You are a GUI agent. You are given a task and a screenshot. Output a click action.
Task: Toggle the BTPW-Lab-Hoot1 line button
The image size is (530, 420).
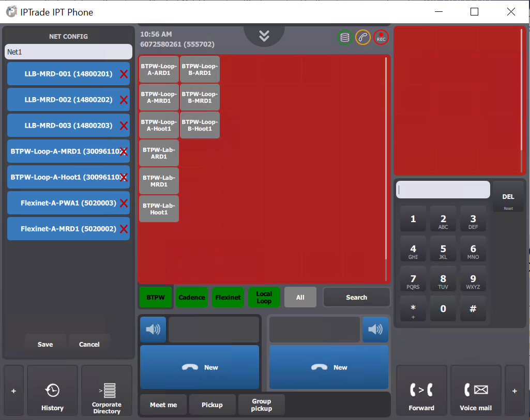click(x=159, y=209)
